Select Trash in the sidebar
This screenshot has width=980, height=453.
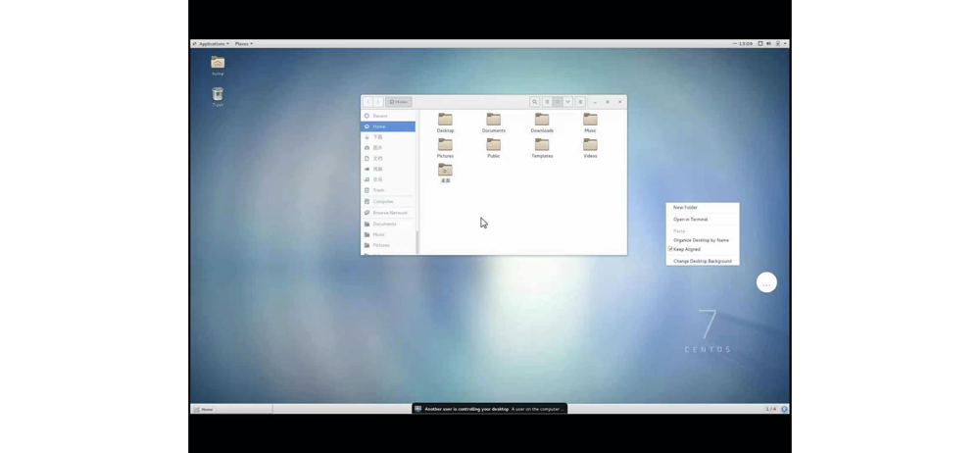[388, 190]
